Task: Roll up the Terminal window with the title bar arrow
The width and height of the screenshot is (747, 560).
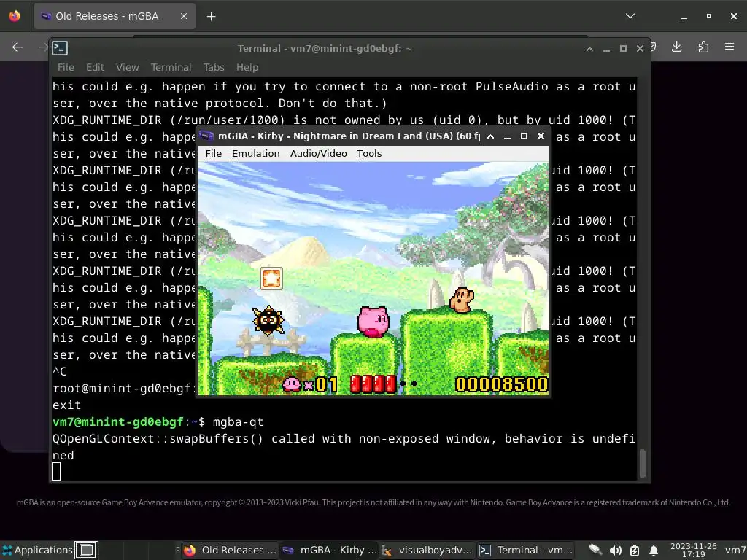Action: [x=589, y=49]
